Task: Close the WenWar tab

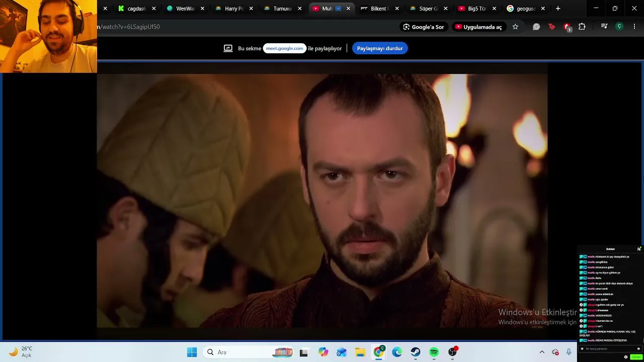Action: click(x=202, y=9)
